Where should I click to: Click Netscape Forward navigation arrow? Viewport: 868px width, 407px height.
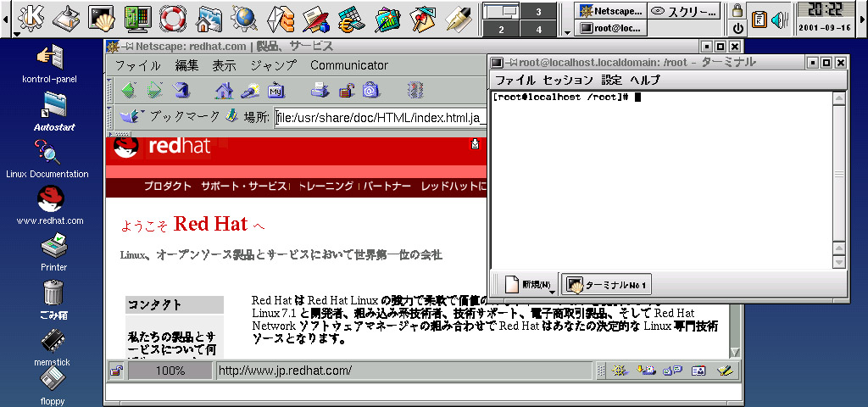point(154,88)
